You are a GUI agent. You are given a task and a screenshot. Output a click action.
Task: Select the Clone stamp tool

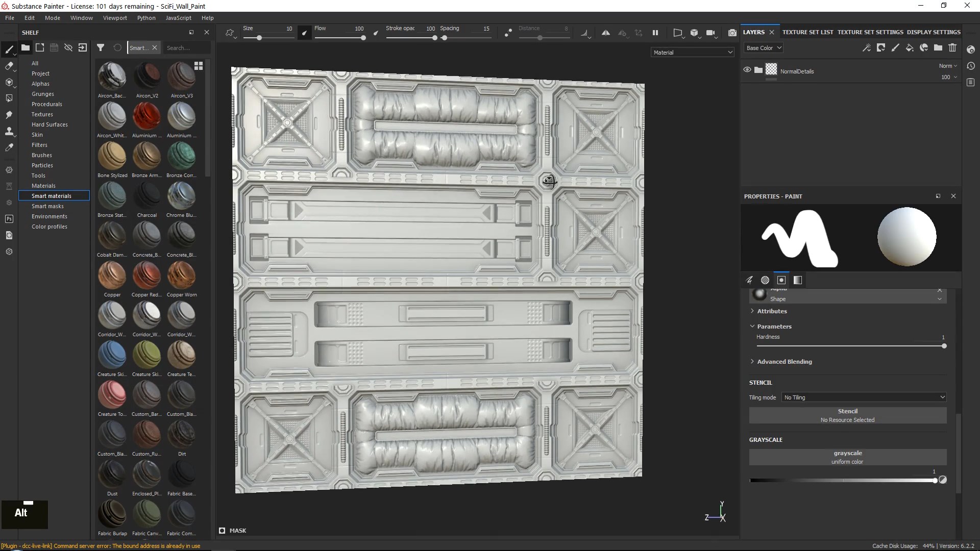click(x=9, y=131)
